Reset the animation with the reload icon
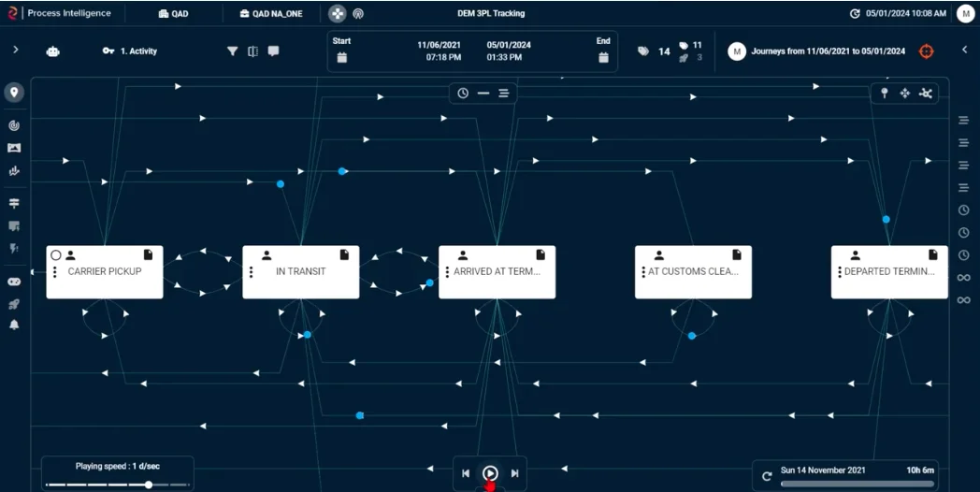 point(767,476)
